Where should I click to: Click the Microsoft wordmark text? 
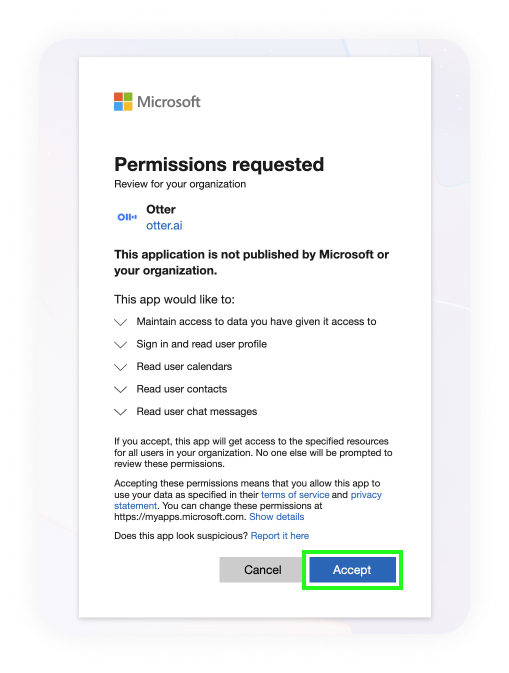point(169,102)
